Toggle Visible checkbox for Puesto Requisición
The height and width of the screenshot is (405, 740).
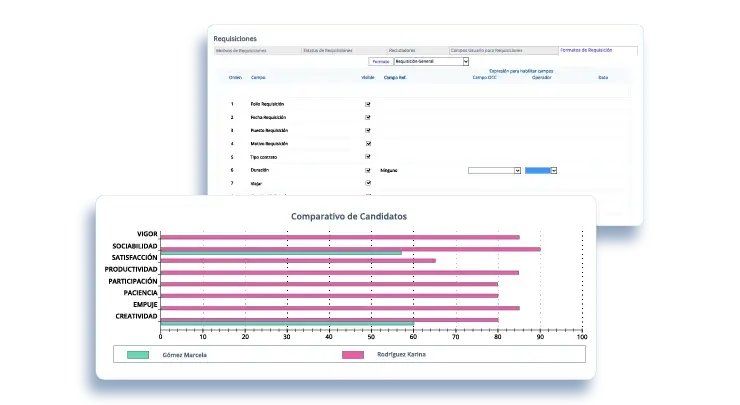(x=368, y=130)
